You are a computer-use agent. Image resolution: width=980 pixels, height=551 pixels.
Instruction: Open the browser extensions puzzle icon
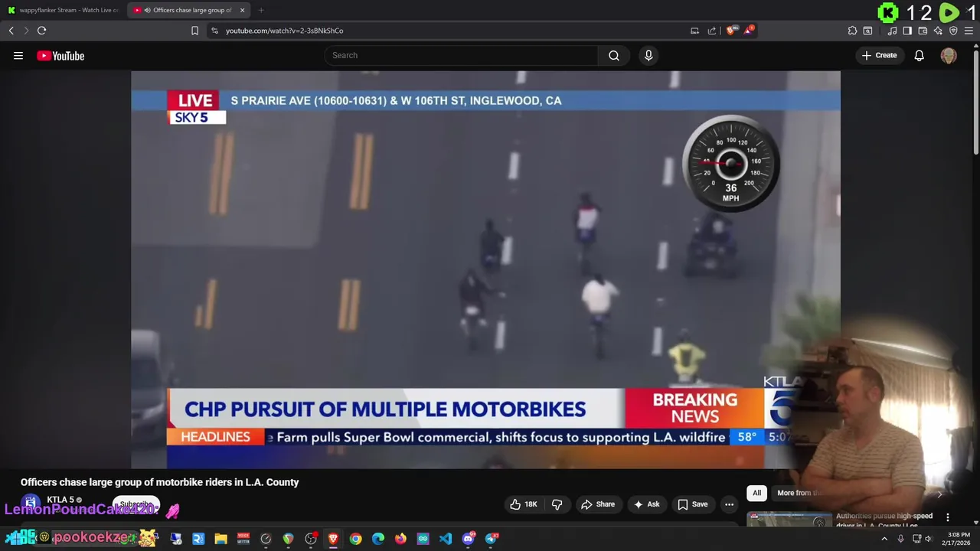tap(852, 31)
